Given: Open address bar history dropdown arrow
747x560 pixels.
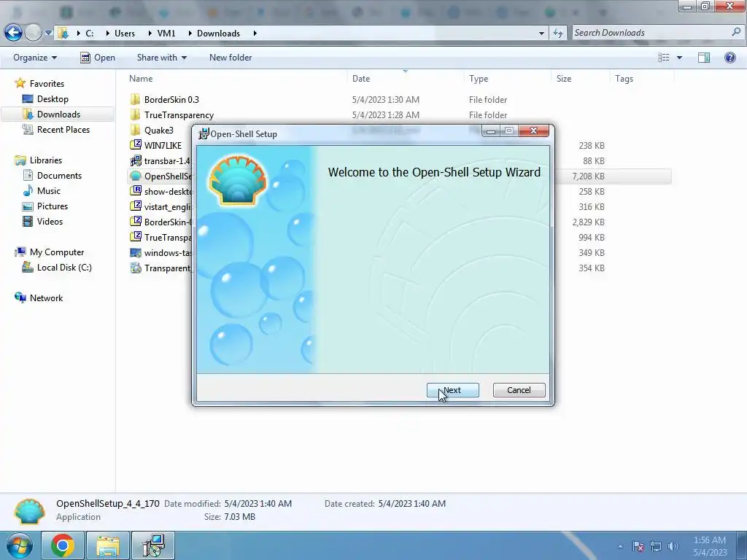Looking at the screenshot, I should tap(541, 33).
